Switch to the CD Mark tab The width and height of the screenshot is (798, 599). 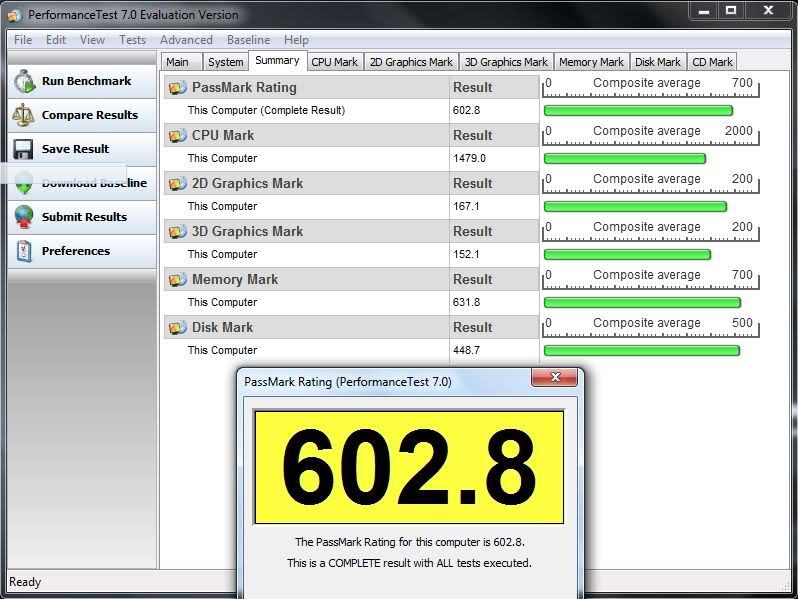712,62
